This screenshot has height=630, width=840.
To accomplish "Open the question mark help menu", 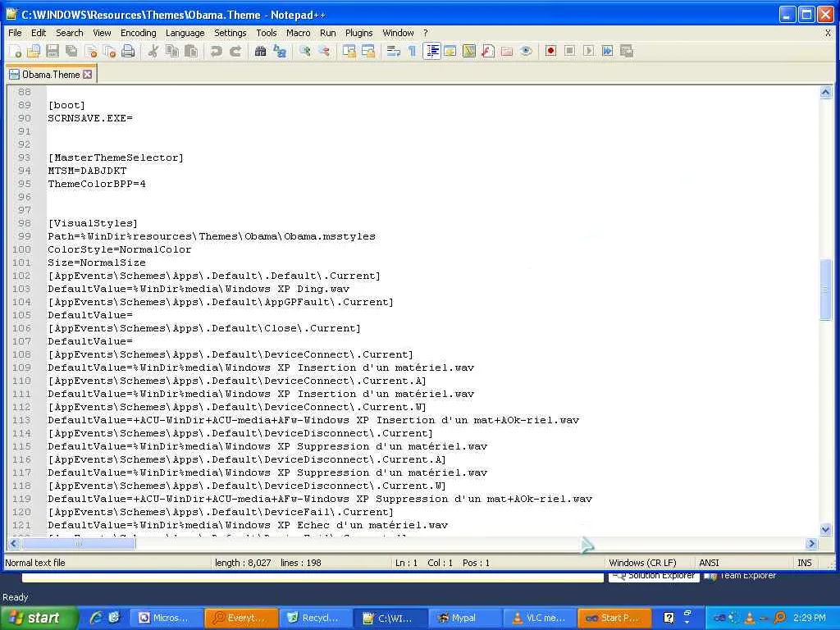I will [x=426, y=33].
